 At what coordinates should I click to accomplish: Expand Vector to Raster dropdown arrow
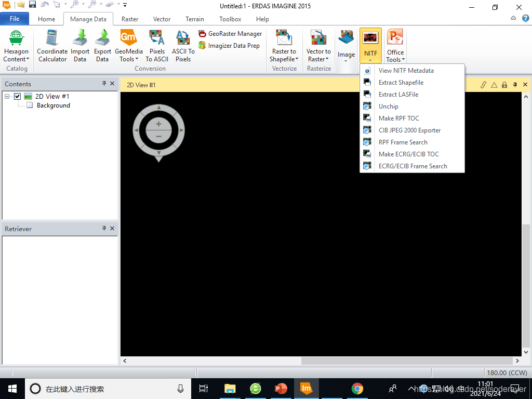(327, 59)
